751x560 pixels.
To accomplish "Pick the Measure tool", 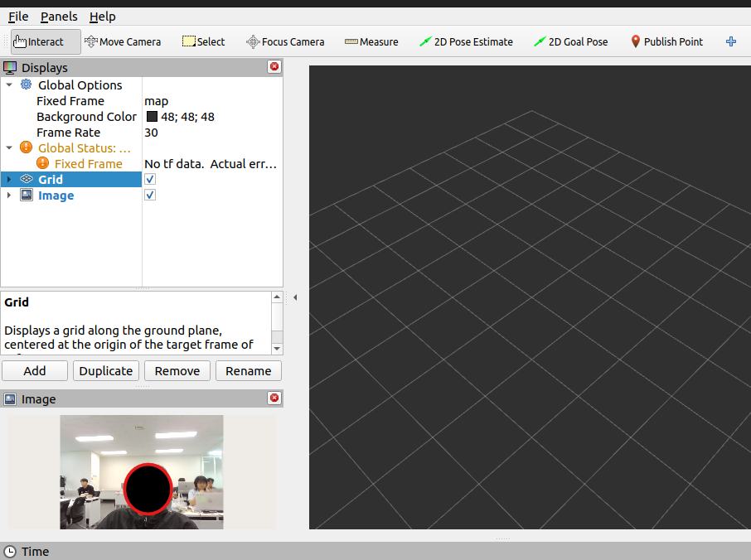I will (x=371, y=42).
